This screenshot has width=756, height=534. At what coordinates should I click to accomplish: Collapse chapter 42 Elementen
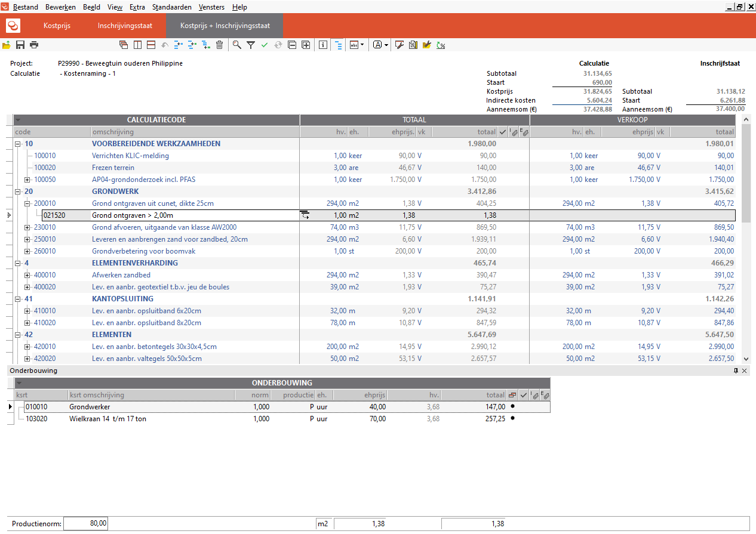[18, 335]
